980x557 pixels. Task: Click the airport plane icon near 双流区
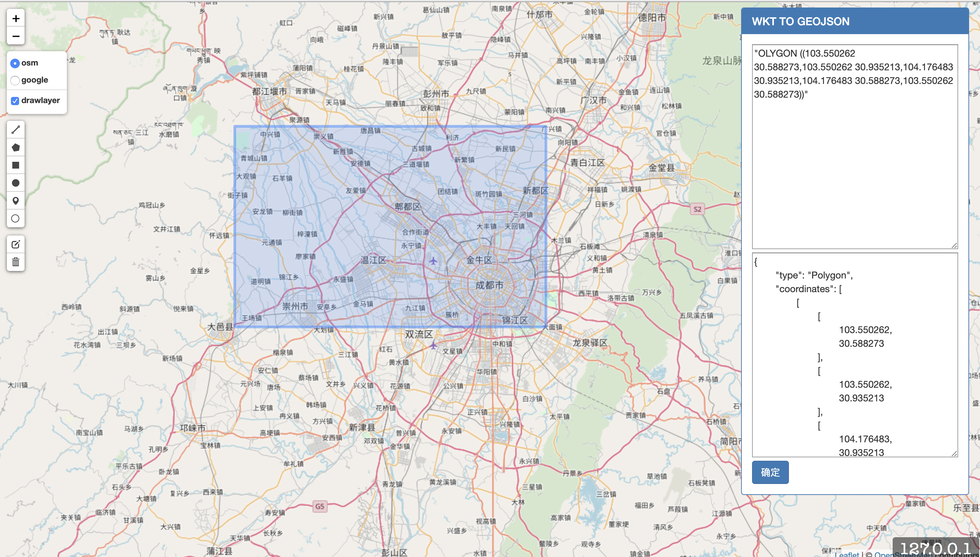pos(433,345)
